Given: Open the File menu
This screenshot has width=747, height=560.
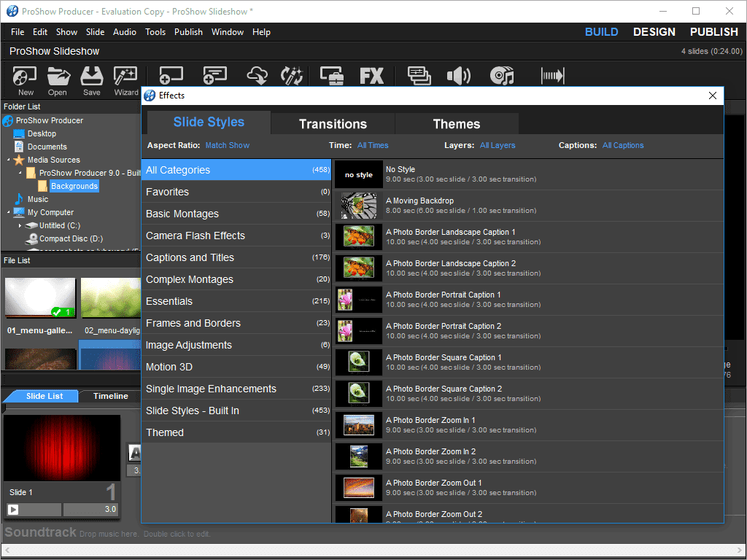Looking at the screenshot, I should 18,32.
